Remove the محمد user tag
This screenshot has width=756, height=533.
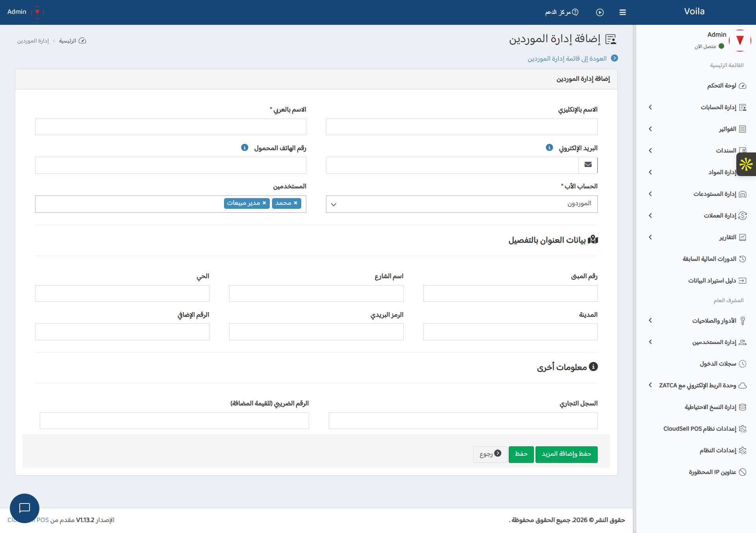(x=296, y=203)
